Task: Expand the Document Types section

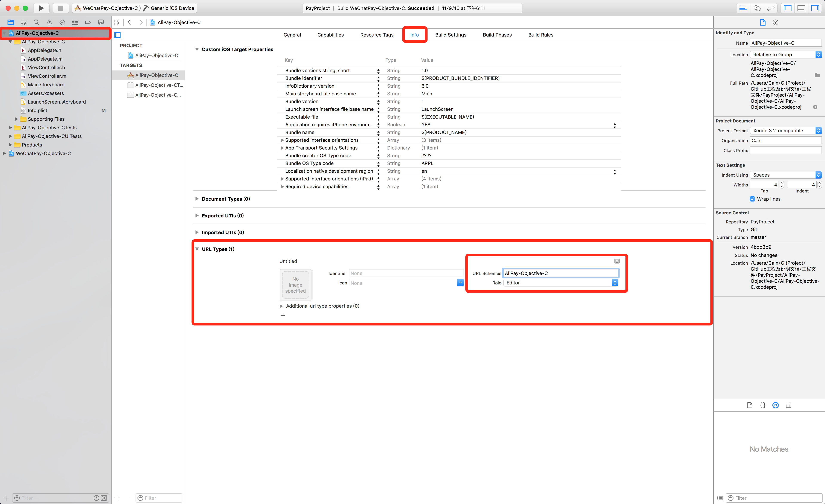Action: point(197,199)
